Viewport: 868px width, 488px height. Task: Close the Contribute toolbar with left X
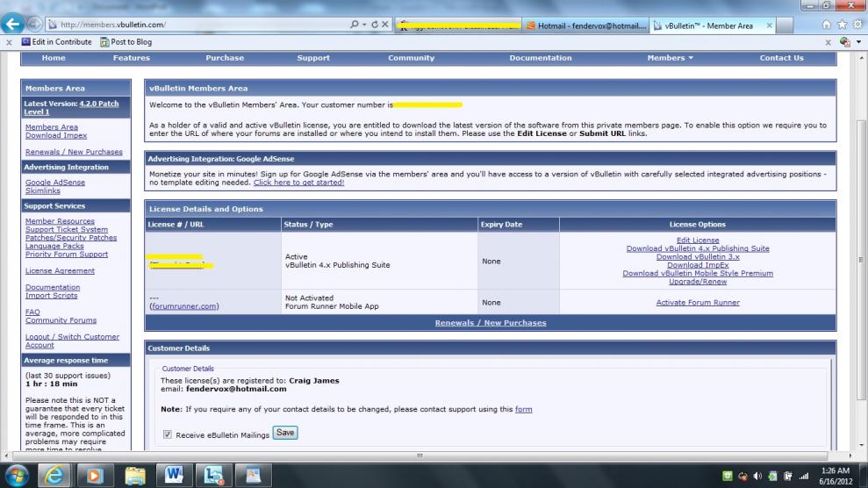[9, 42]
